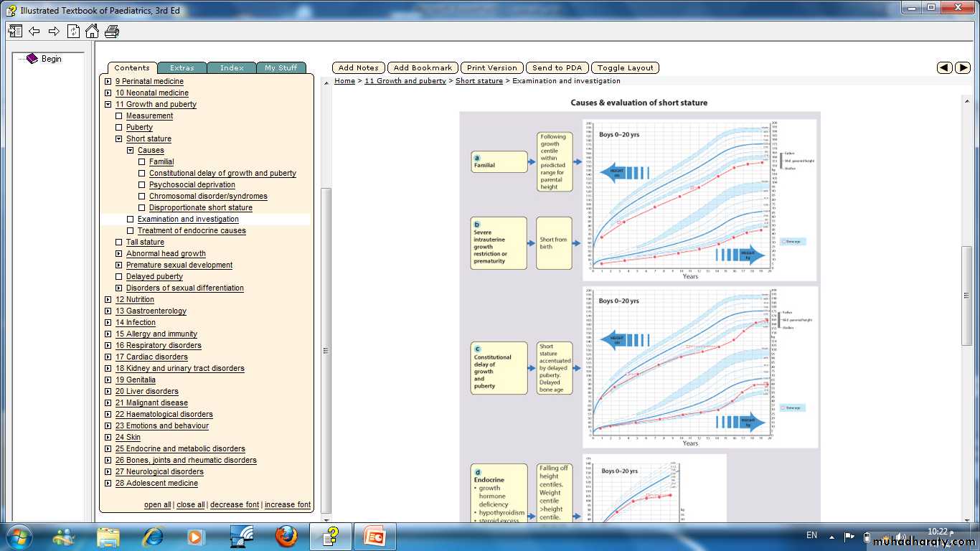Switch to the Index tab
This screenshot has width=980, height=551.
pos(232,68)
